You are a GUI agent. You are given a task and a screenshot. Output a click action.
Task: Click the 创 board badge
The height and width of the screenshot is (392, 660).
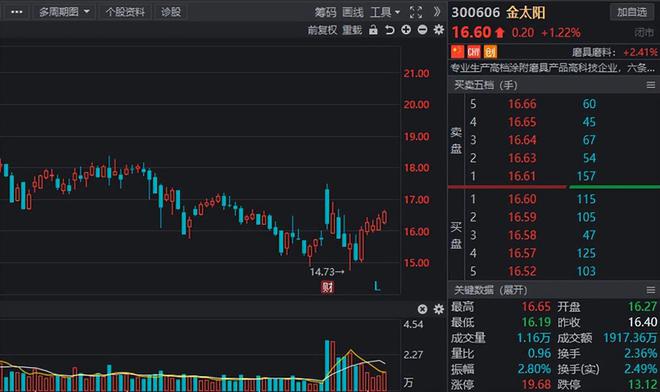point(490,52)
